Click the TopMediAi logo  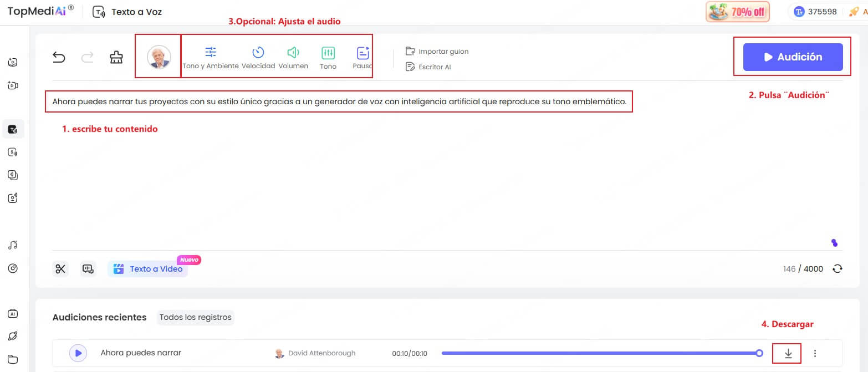40,11
